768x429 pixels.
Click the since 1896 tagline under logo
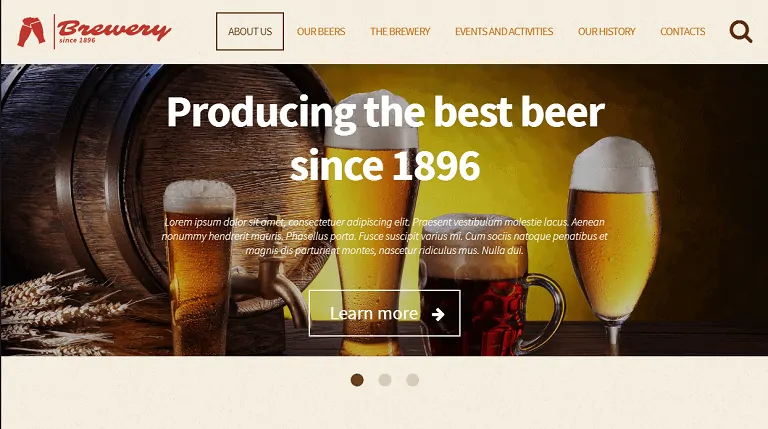tap(77, 40)
